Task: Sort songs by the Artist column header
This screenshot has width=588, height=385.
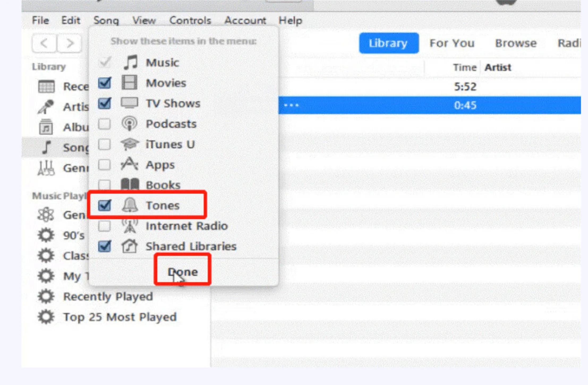Action: (498, 67)
